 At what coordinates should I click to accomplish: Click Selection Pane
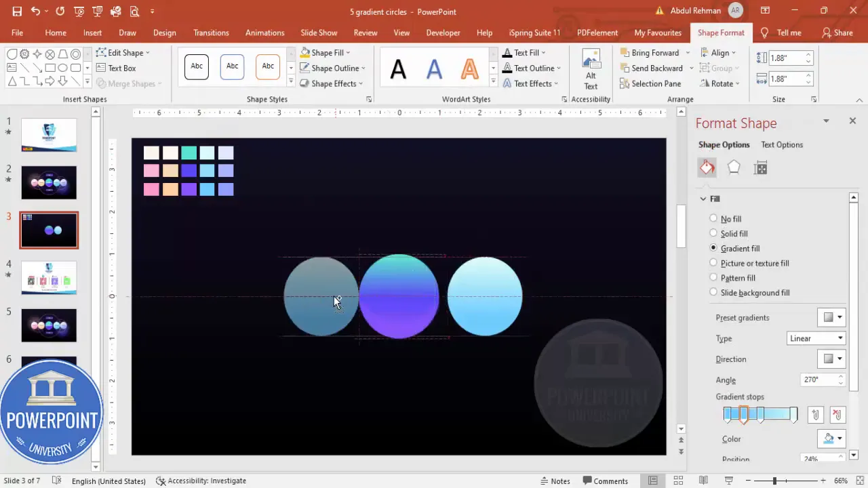pos(650,83)
